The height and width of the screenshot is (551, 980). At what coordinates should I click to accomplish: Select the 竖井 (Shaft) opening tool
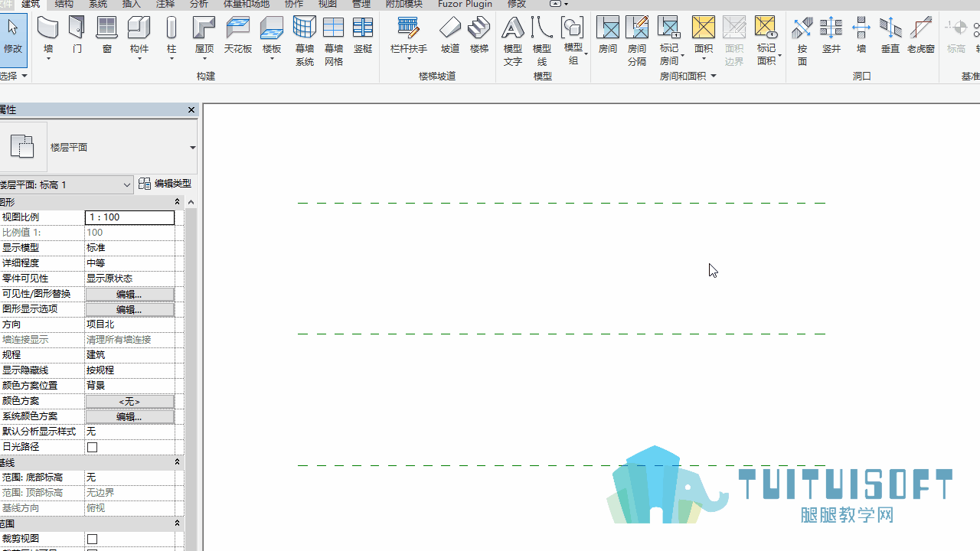click(x=831, y=36)
